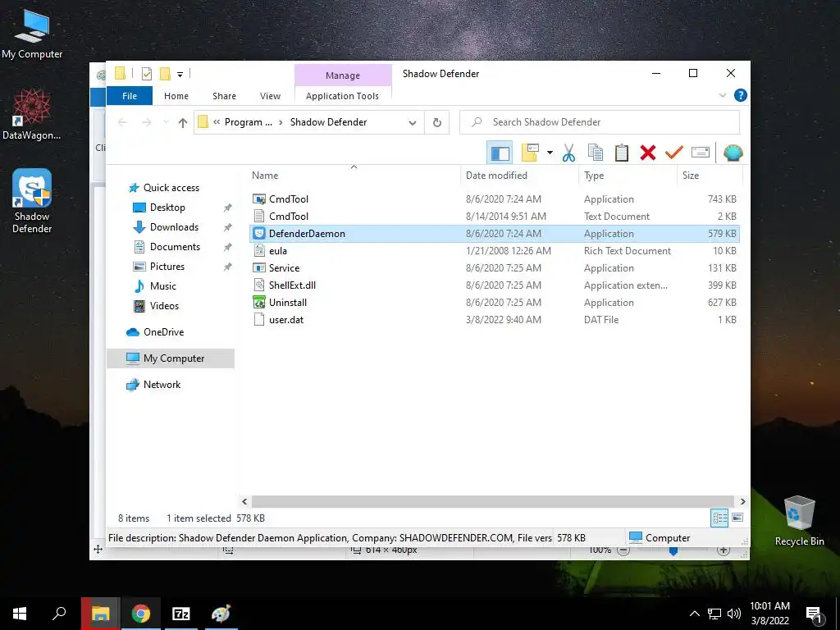Open the Share ribbon tab
This screenshot has height=630, width=840.
224,96
